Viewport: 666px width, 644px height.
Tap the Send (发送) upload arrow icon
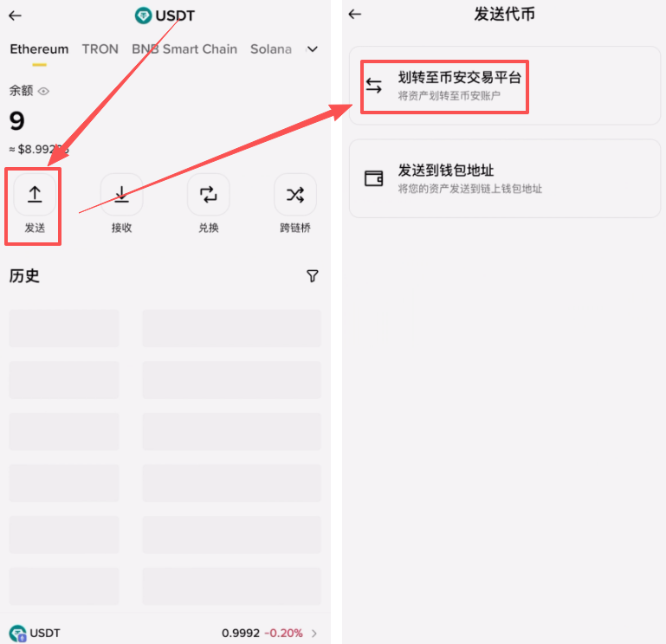pyautogui.click(x=35, y=195)
